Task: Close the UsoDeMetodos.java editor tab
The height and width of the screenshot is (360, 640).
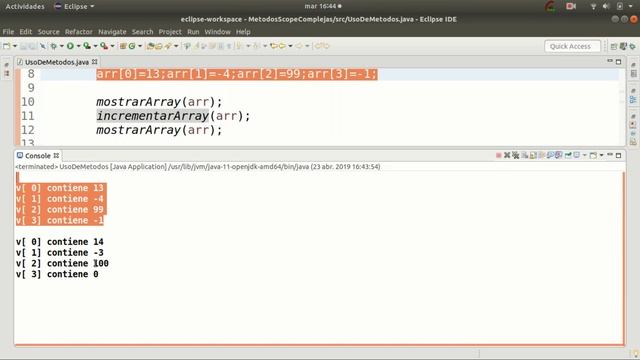Action: pyautogui.click(x=95, y=62)
